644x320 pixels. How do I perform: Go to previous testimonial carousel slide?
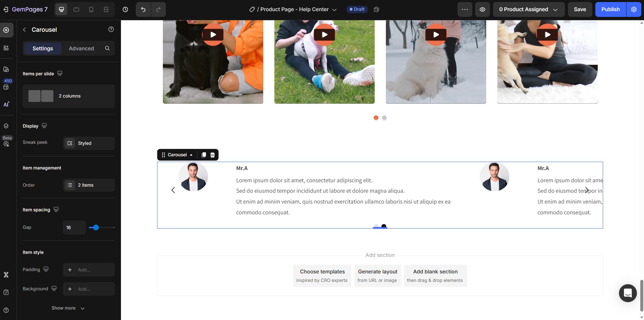click(173, 190)
